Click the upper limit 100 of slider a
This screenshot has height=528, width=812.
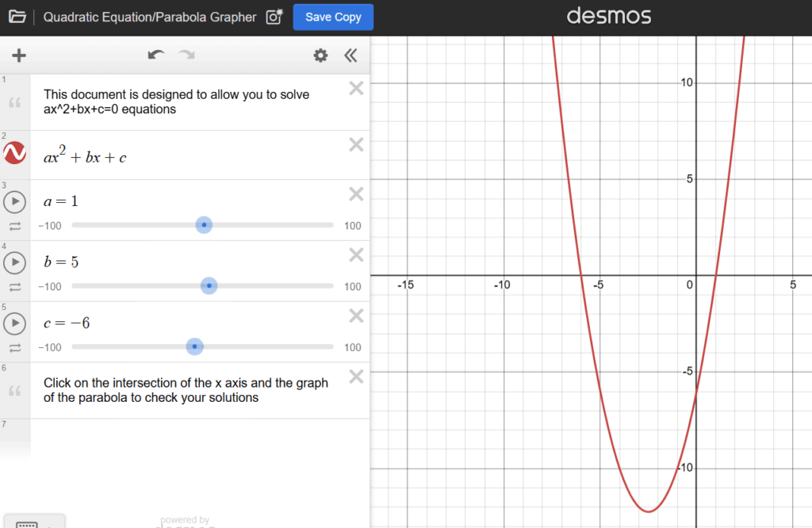click(352, 226)
